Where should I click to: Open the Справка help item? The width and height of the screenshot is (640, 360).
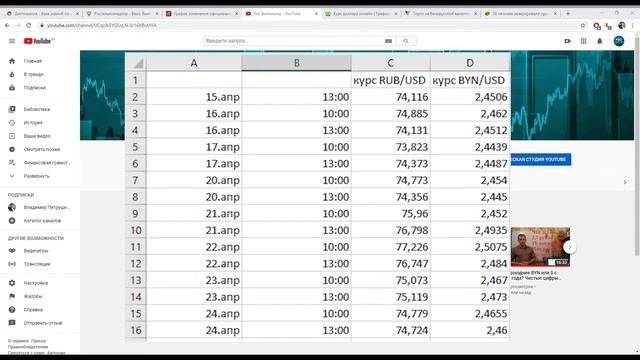coord(33,310)
